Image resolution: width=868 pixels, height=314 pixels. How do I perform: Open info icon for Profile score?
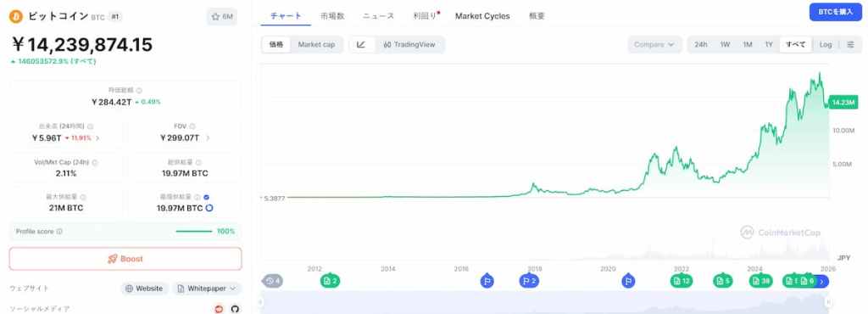tap(59, 232)
